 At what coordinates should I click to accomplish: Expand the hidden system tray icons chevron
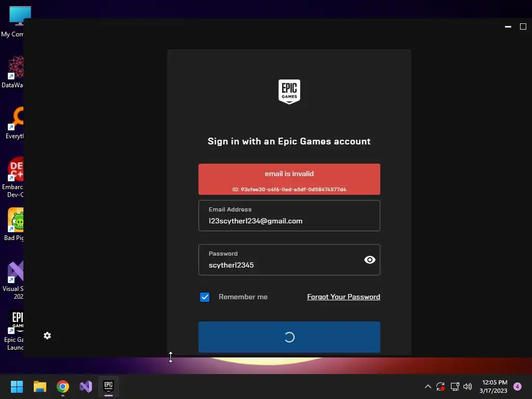point(428,387)
